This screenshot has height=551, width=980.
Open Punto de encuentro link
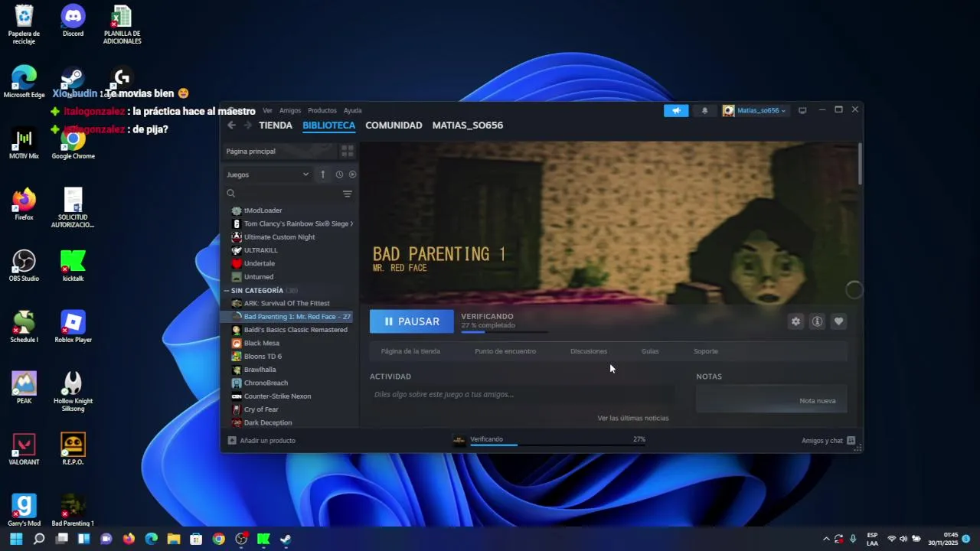click(x=505, y=351)
